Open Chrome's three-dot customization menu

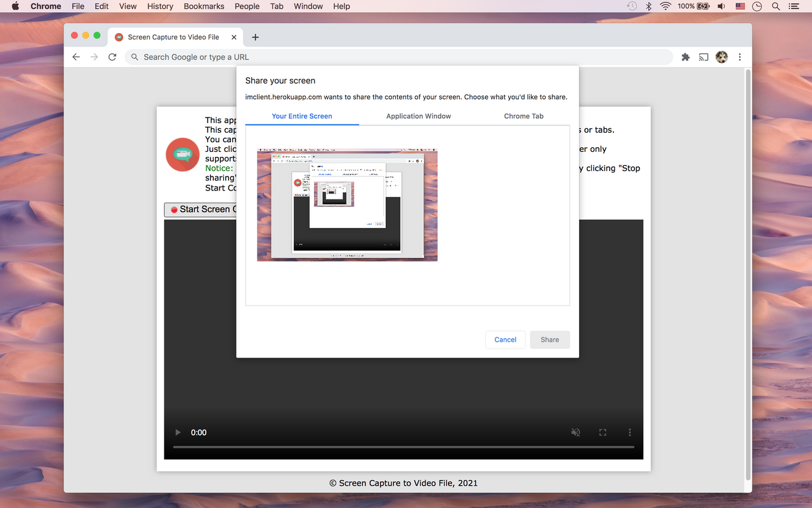(x=740, y=57)
